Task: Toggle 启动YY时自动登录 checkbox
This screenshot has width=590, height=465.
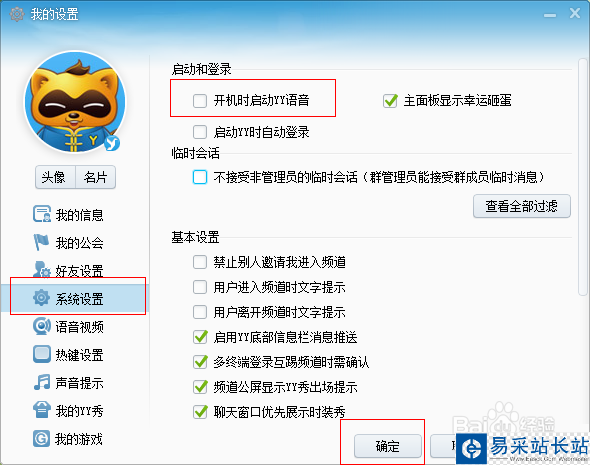Action: [200, 132]
